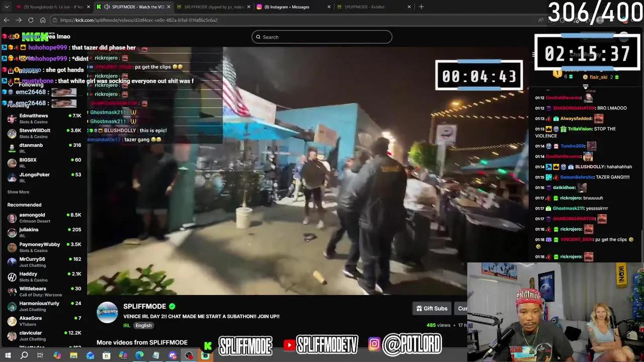
Task: Open MrCurryS6 channel avatar
Action: coord(12,262)
